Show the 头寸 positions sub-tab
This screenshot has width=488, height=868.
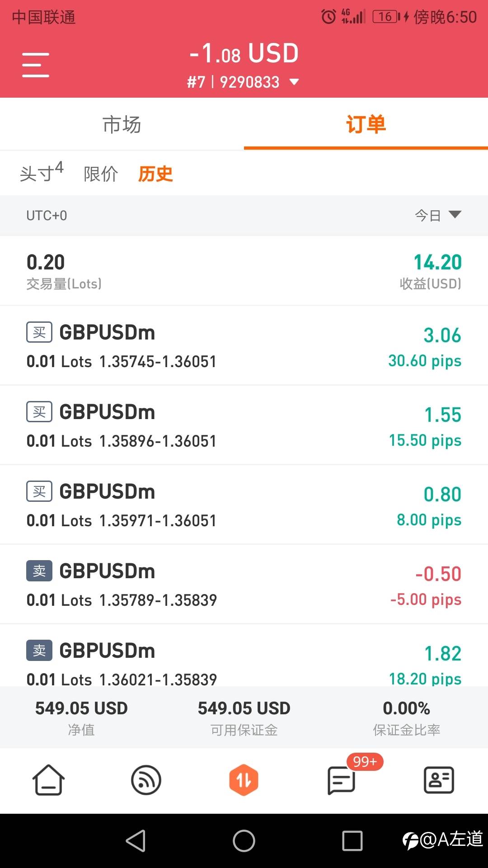(x=42, y=172)
